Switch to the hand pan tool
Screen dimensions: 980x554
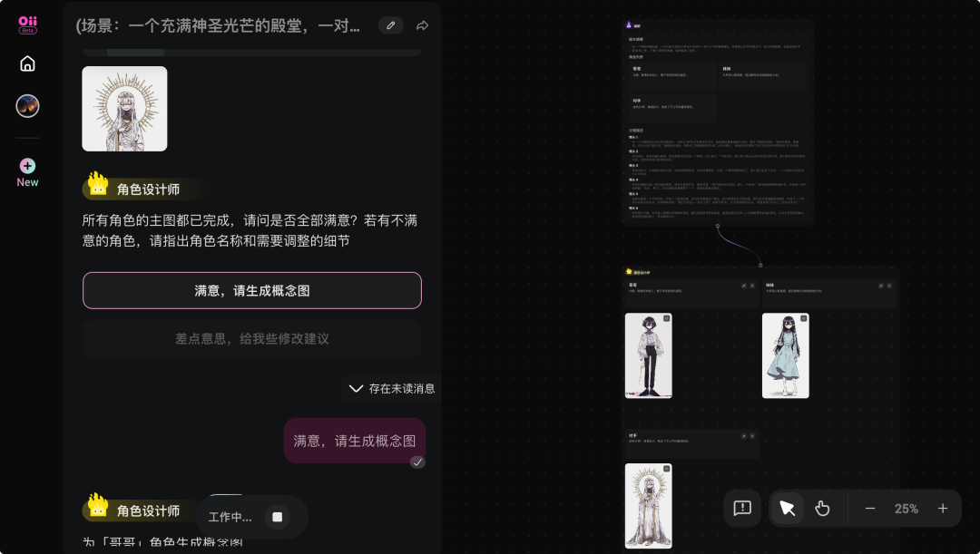pyautogui.click(x=823, y=509)
